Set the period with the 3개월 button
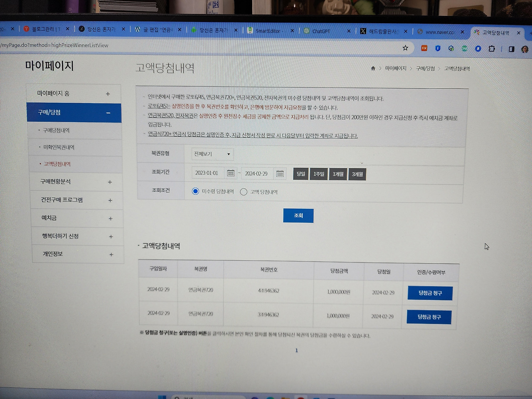The width and height of the screenshot is (532, 399). [x=357, y=174]
